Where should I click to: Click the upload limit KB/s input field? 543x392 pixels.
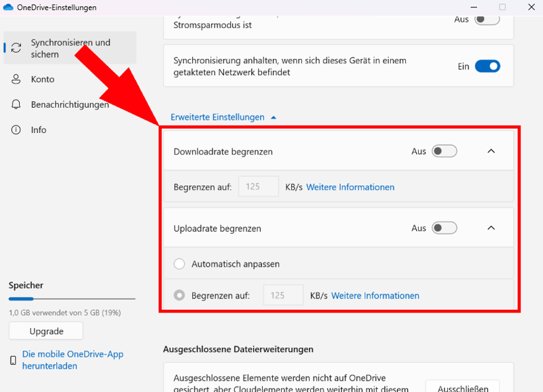[283, 295]
